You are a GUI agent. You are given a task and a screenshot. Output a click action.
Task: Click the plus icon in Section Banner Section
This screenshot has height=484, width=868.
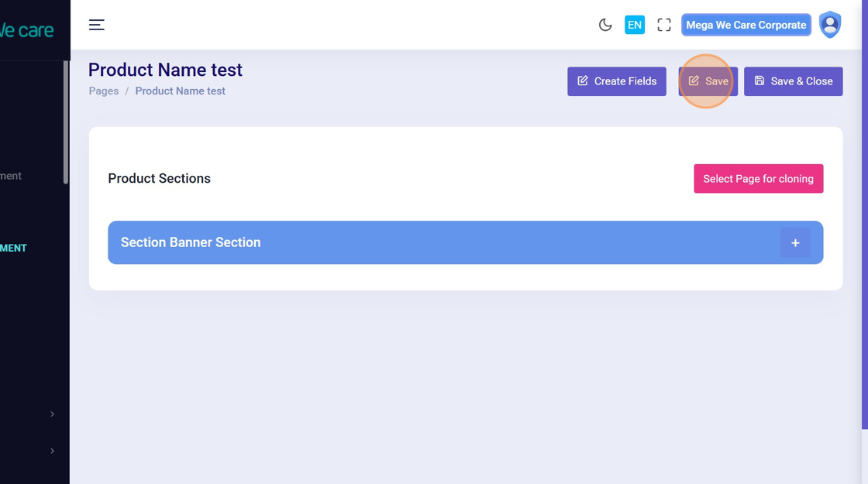[x=795, y=243]
